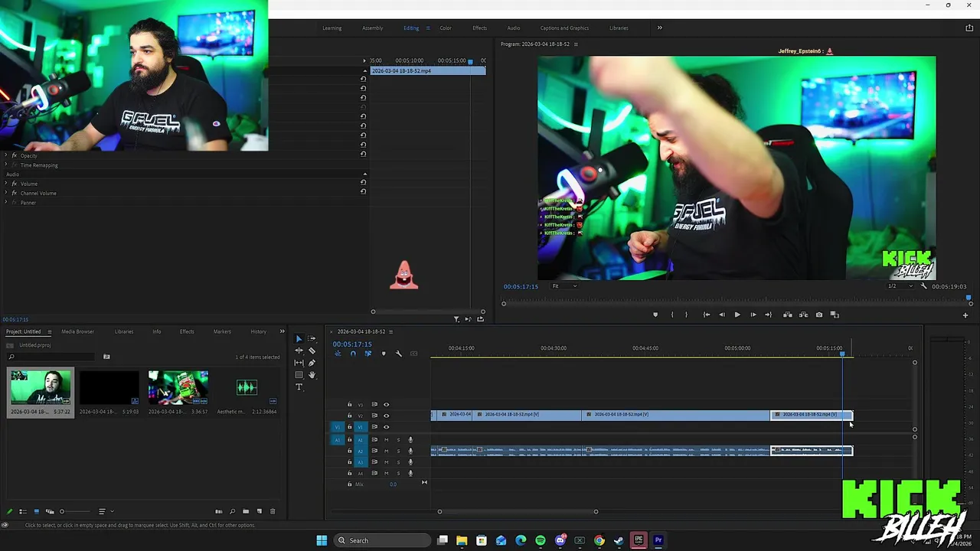980x551 pixels.
Task: Open Project: Untitled panel menu
Action: [x=50, y=332]
